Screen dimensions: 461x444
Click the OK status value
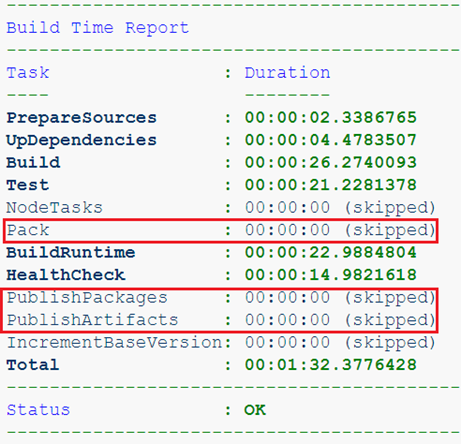tap(255, 410)
